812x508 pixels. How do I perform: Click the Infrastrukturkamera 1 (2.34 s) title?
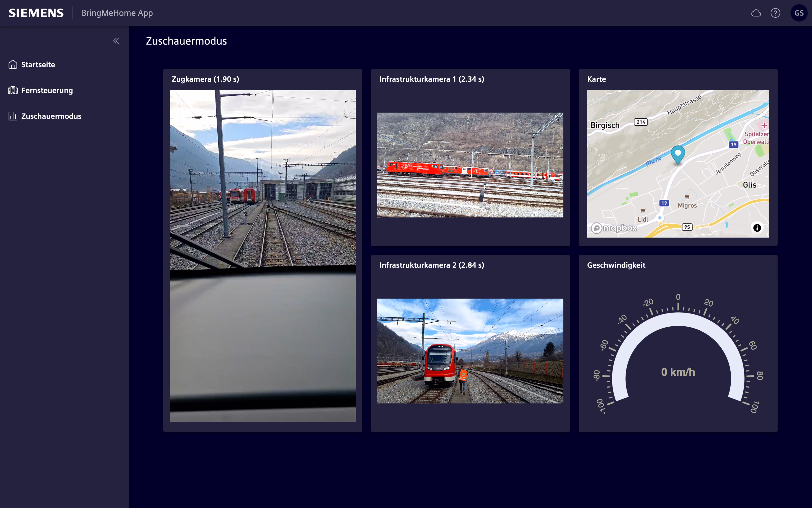[x=432, y=79]
